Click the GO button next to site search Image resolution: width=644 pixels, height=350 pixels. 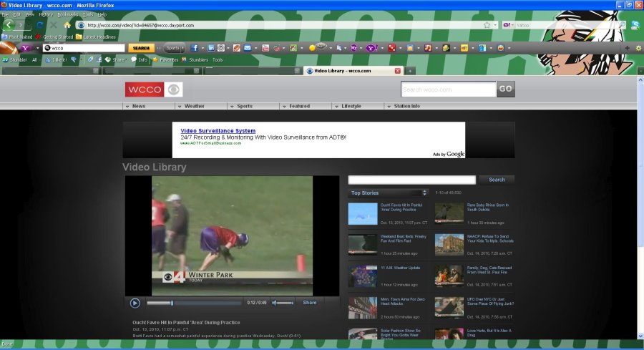506,89
